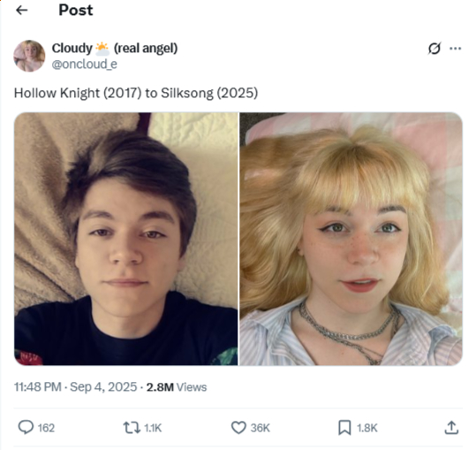476x450 pixels.
Task: Click the reply speech bubble icon
Action: tap(26, 428)
